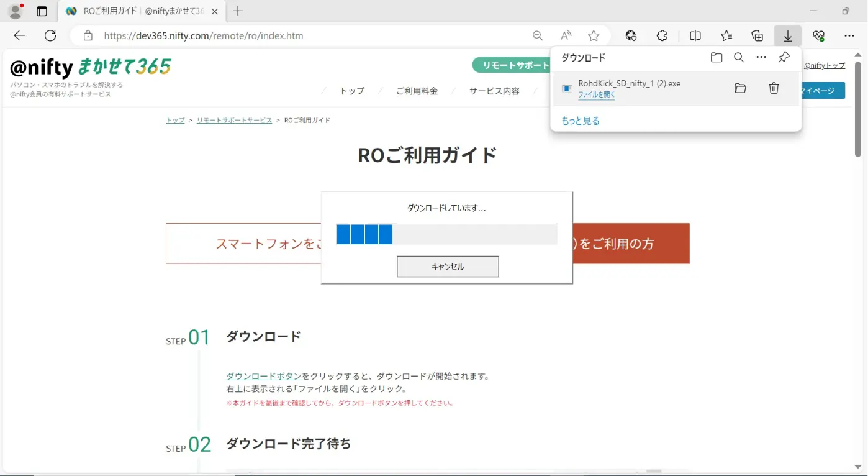This screenshot has width=868, height=476.
Task: Show RohdKick file in folder
Action: [740, 88]
